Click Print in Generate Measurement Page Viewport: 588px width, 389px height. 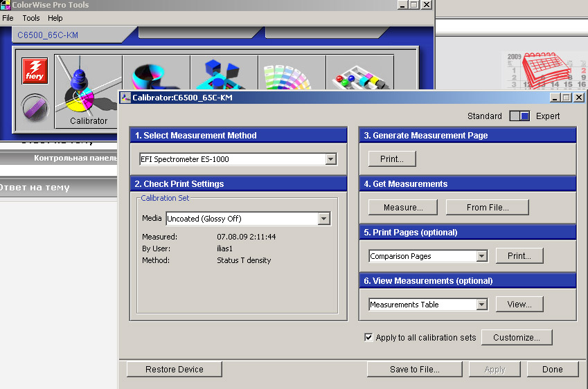coord(392,159)
